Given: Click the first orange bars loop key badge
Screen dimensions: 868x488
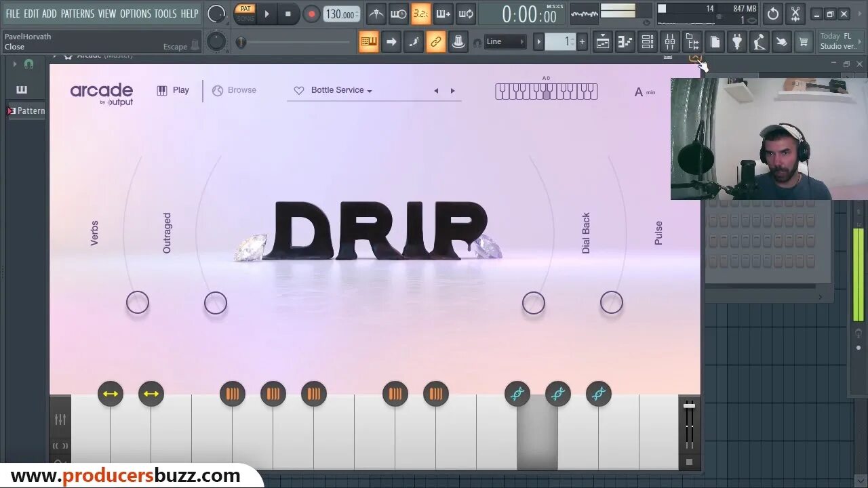Looking at the screenshot, I should [x=233, y=394].
